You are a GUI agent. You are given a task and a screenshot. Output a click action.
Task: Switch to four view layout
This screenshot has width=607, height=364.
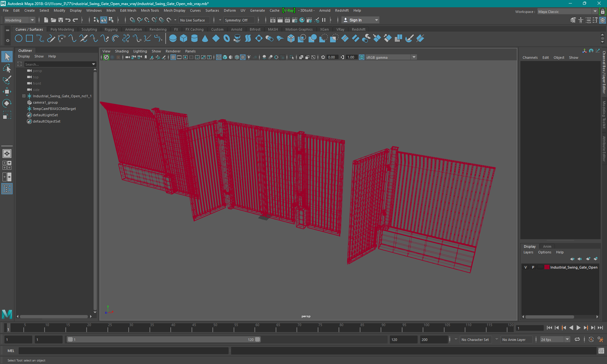click(x=7, y=165)
